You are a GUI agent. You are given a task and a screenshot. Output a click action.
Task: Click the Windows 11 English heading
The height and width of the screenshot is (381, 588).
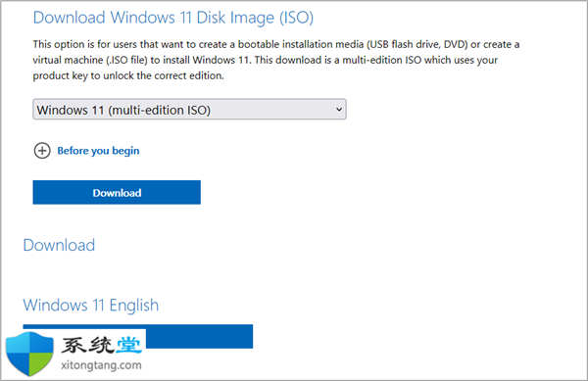tap(91, 306)
